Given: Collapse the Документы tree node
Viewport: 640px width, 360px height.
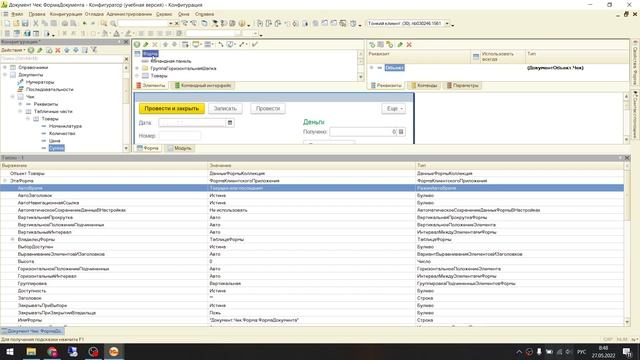Looking at the screenshot, I should pos(5,75).
